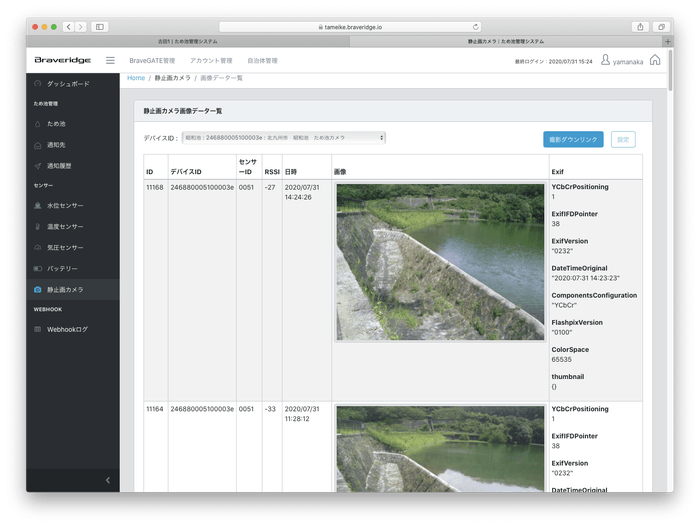This screenshot has height=527, width=700.
Task: Follow the Home breadcrumb link
Action: pyautogui.click(x=136, y=78)
